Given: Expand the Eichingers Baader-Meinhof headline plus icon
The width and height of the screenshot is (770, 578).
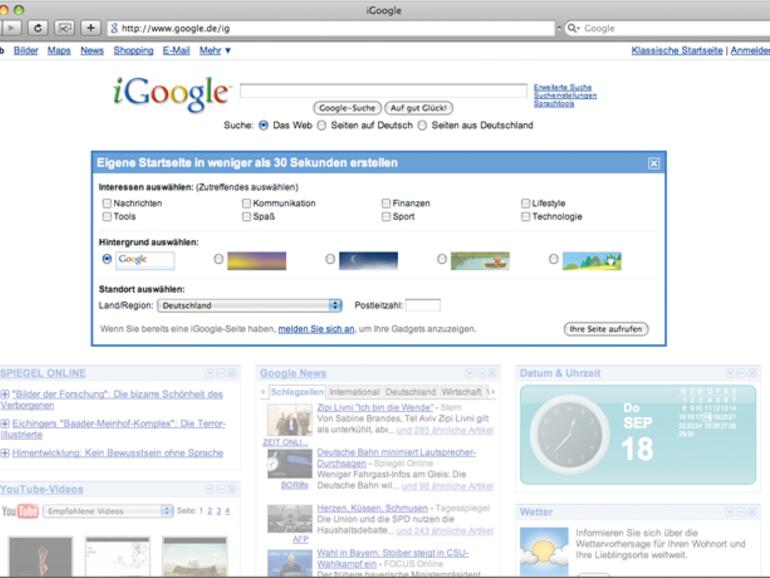Looking at the screenshot, I should point(5,423).
